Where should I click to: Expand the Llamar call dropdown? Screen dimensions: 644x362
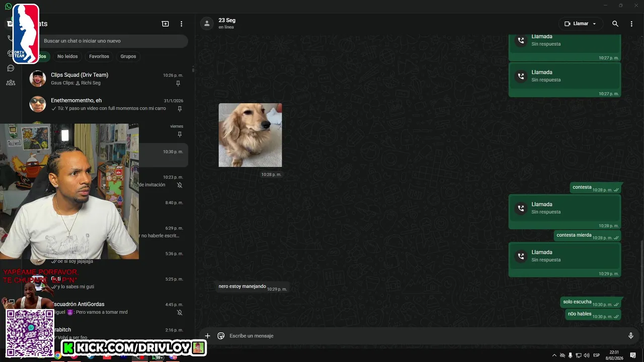click(594, 24)
